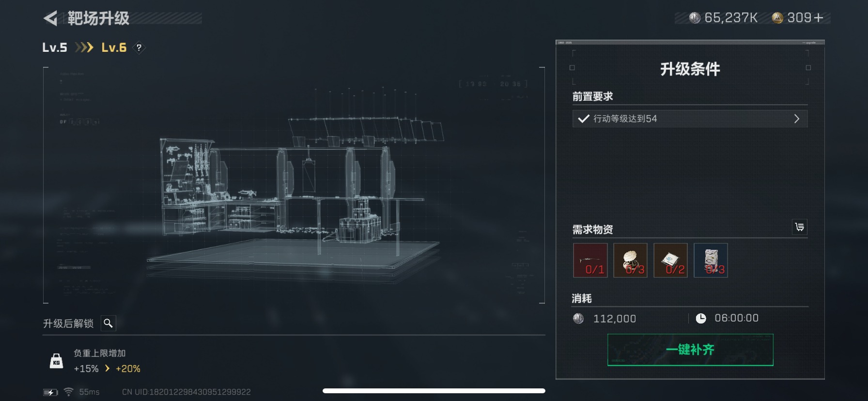Click the 一键补齐 green button

coord(690,350)
